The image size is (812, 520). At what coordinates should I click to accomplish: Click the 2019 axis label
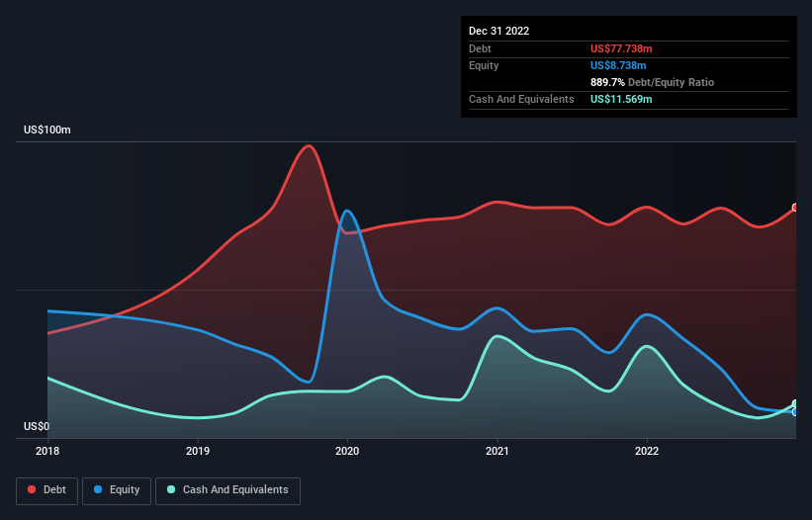pos(198,451)
